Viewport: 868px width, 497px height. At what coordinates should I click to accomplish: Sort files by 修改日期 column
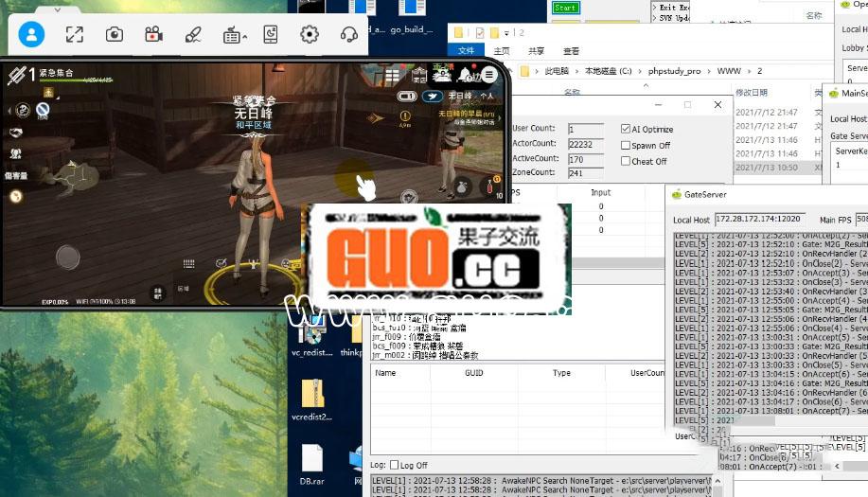[752, 93]
